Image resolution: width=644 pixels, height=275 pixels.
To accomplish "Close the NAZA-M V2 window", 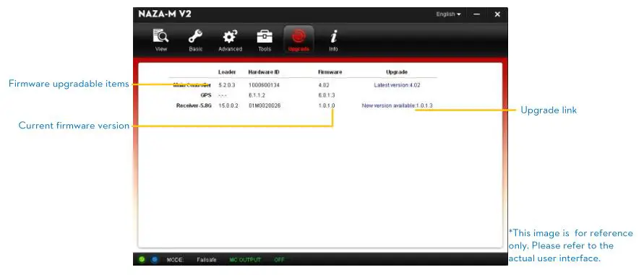I will click(497, 14).
